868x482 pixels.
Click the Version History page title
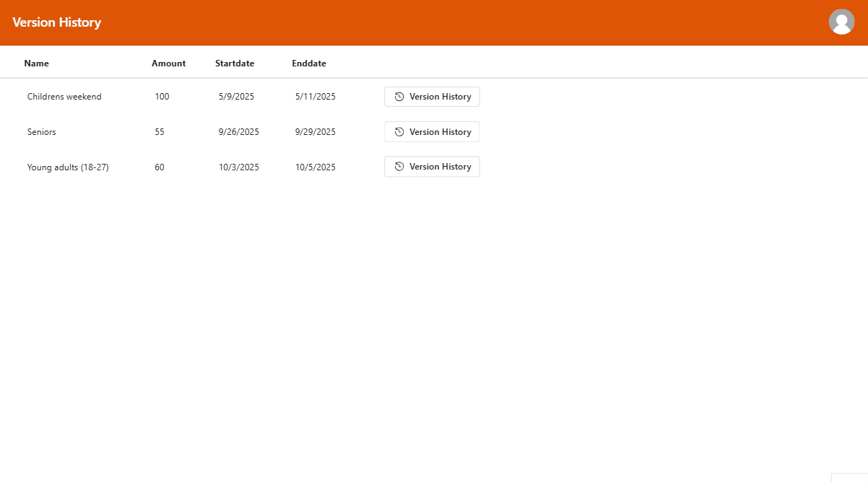57,22
